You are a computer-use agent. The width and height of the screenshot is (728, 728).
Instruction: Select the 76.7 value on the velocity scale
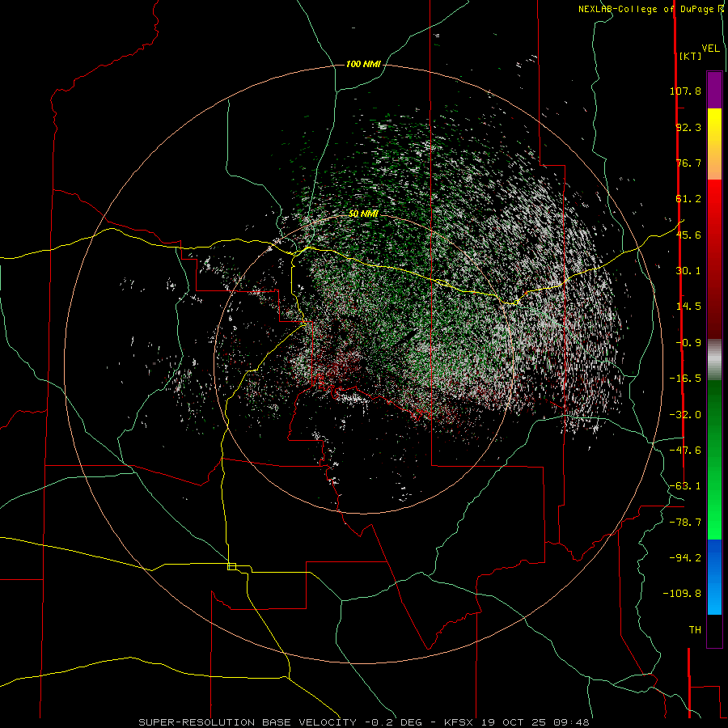tap(688, 163)
